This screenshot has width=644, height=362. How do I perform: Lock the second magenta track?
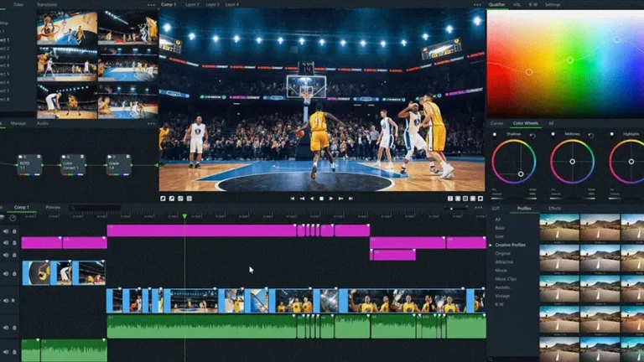coord(14,242)
